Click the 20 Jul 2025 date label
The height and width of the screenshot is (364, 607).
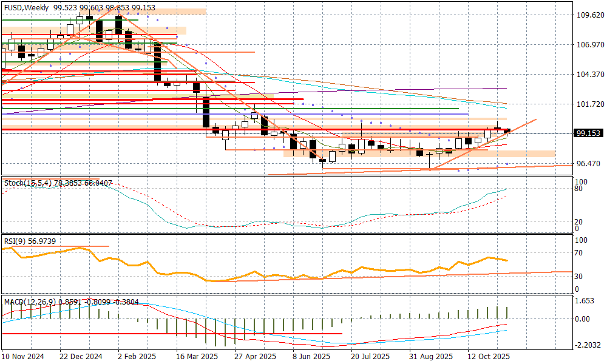point(370,357)
